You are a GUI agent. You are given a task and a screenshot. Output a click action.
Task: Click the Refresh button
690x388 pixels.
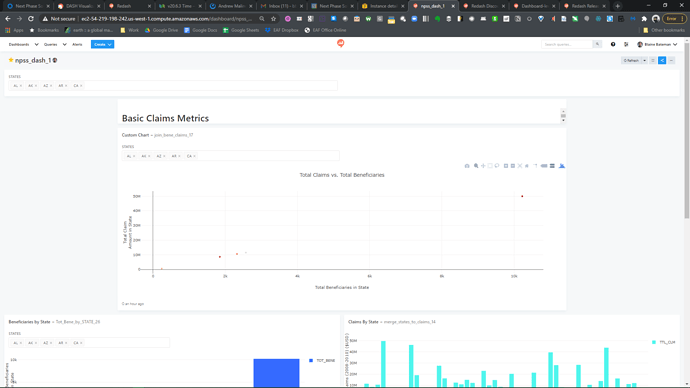(631, 60)
